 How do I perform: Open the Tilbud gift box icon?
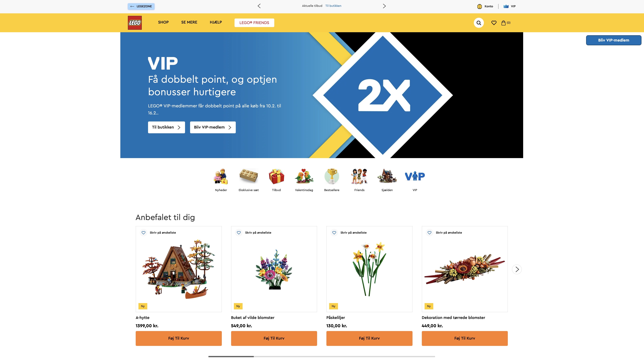(x=276, y=176)
